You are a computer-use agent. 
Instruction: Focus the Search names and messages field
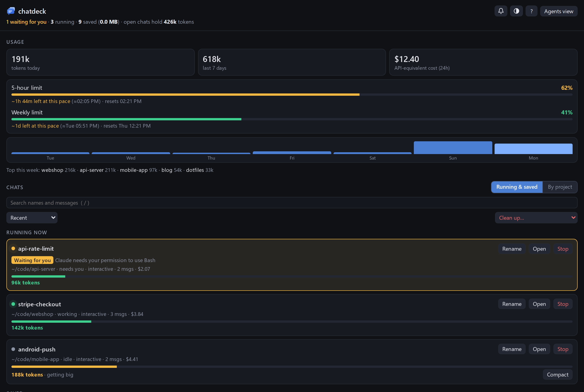coord(292,203)
